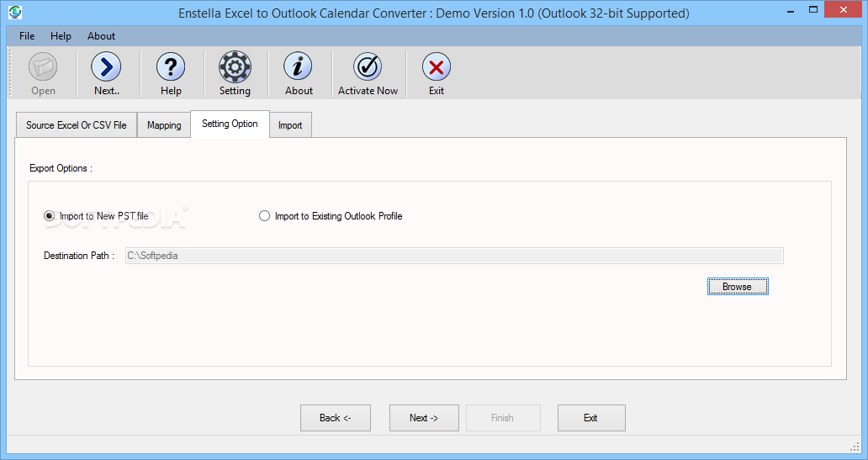Click the About info toolbar icon
This screenshot has width=868, height=460.
(299, 67)
